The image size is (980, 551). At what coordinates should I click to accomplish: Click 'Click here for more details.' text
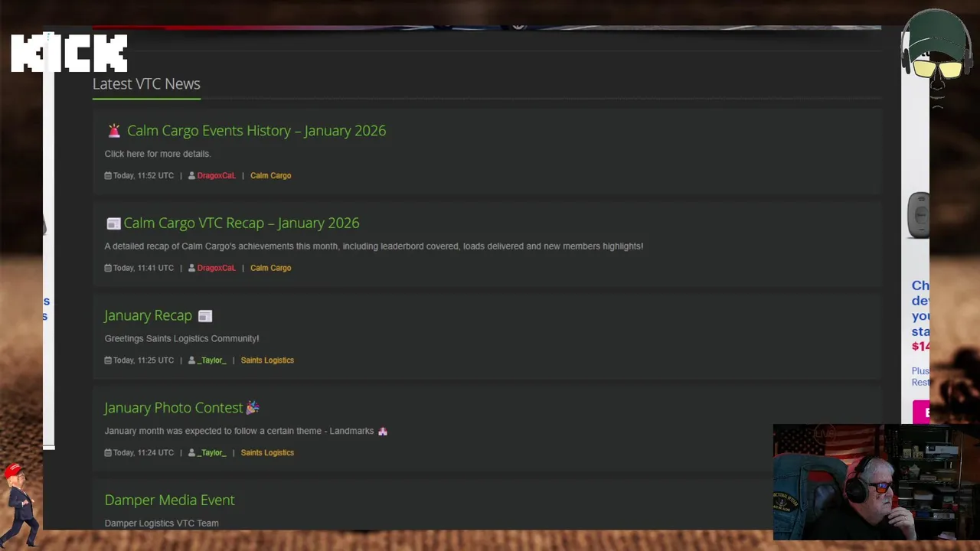(x=158, y=154)
